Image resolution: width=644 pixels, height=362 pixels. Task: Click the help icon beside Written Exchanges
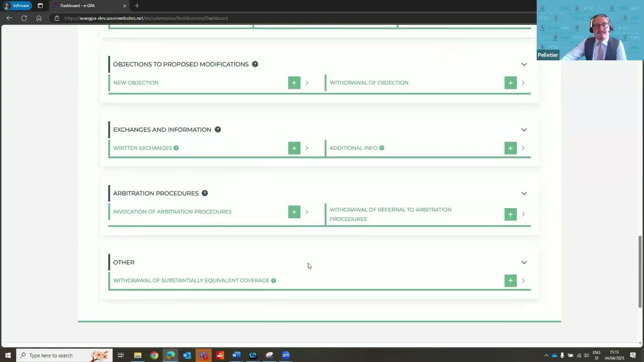[x=176, y=148]
